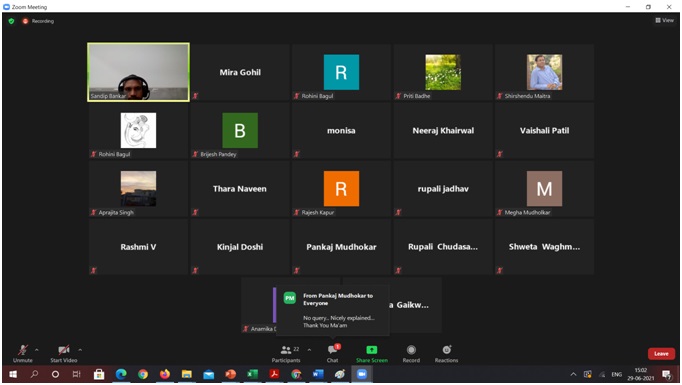Screen dimensions: 682x385
Task: Click Rajesh Kapur's orange R avatar
Action: point(341,188)
